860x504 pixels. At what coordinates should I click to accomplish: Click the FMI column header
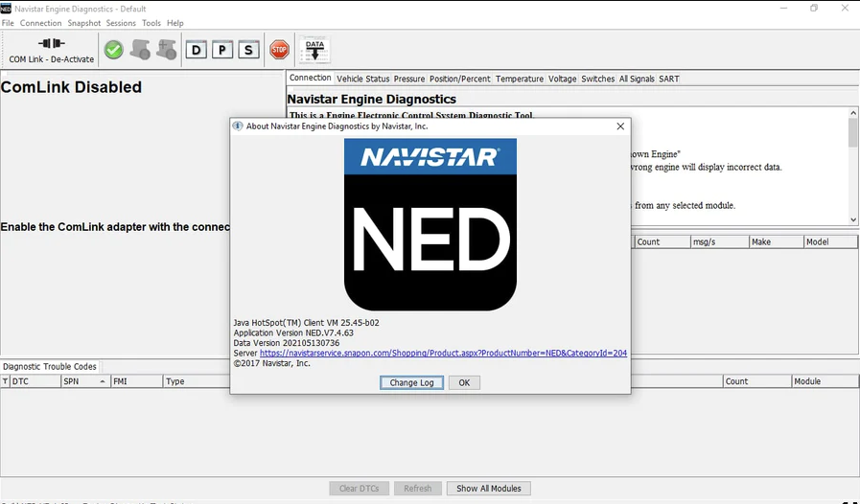pos(136,381)
